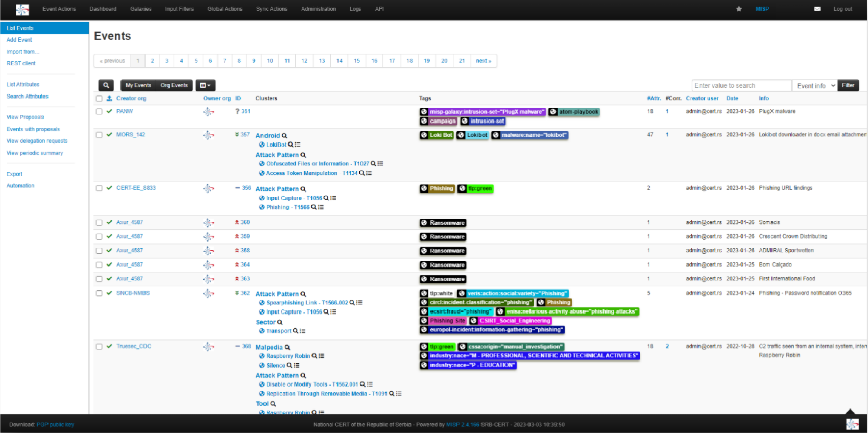
Task: Click the Enter value to search field
Action: coord(742,86)
